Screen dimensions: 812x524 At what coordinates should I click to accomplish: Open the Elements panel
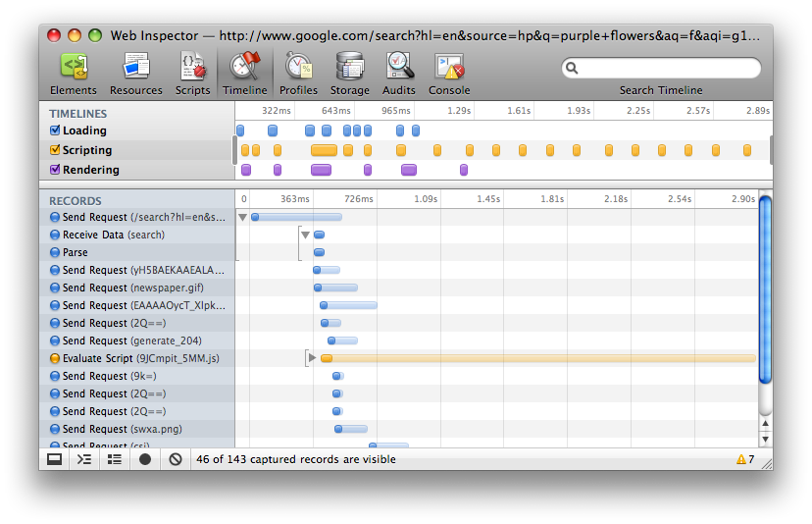[x=74, y=74]
